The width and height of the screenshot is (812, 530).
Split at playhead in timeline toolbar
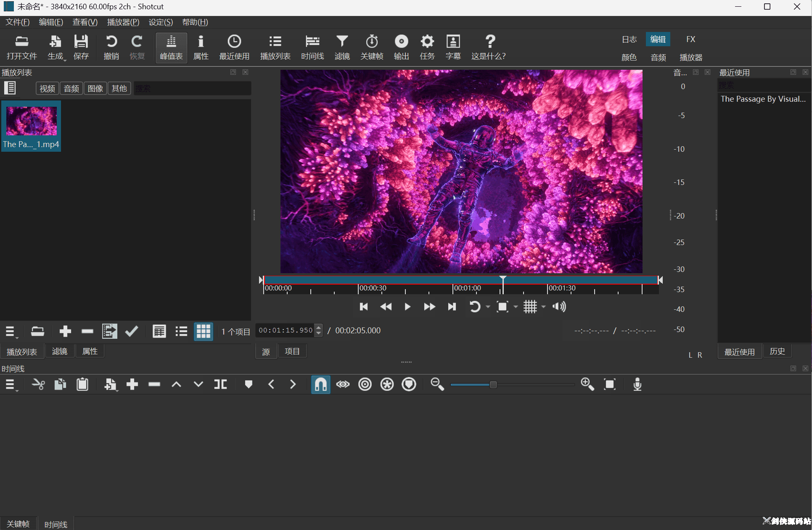click(x=220, y=384)
